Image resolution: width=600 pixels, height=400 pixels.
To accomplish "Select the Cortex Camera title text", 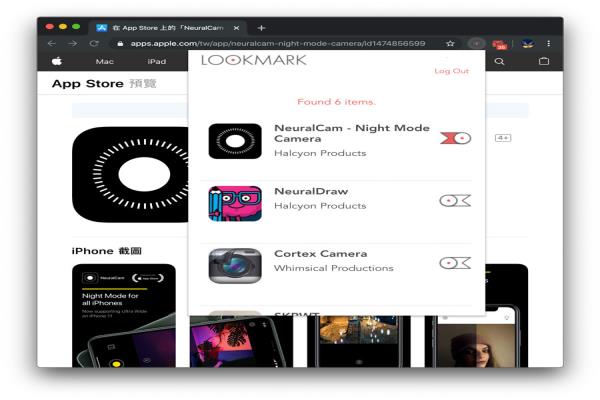I will pyautogui.click(x=321, y=253).
